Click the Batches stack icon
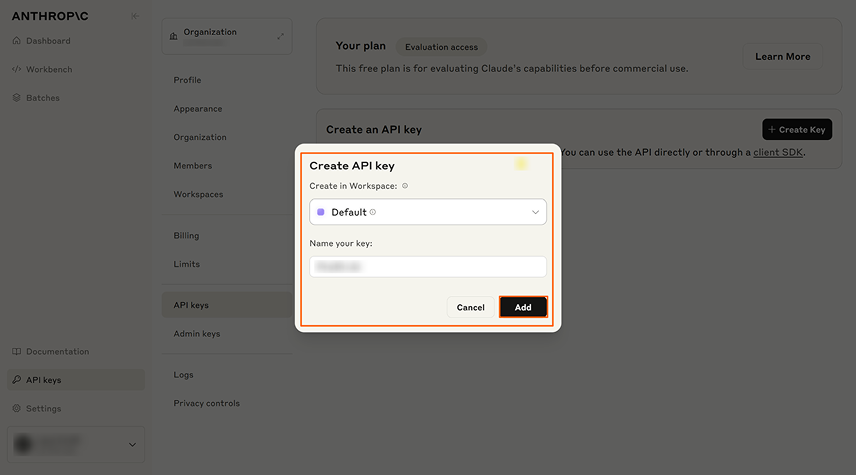The image size is (856, 475). click(16, 98)
